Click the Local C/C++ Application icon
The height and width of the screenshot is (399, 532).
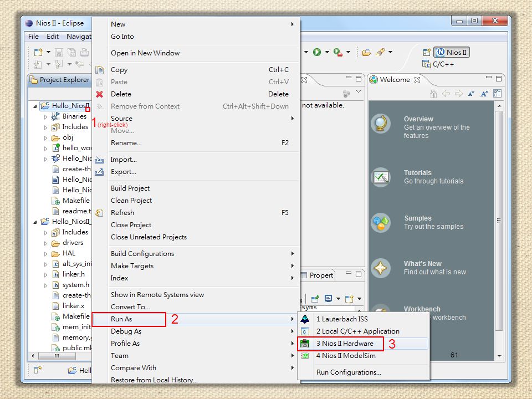pos(305,331)
